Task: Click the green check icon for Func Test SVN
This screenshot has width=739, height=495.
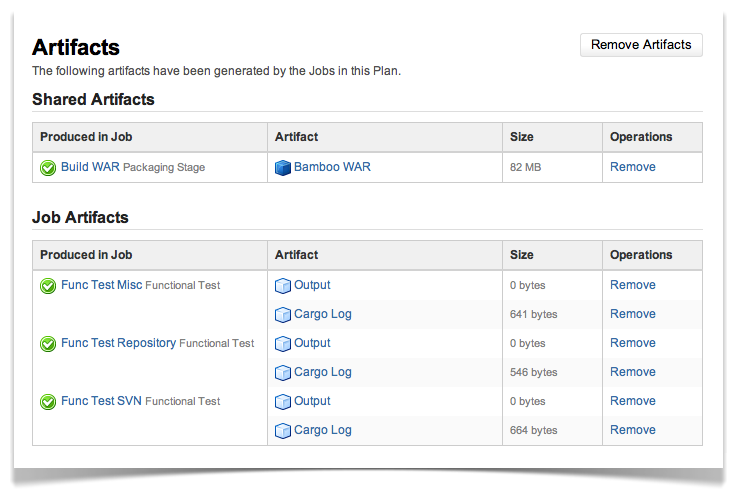Action: [x=48, y=402]
